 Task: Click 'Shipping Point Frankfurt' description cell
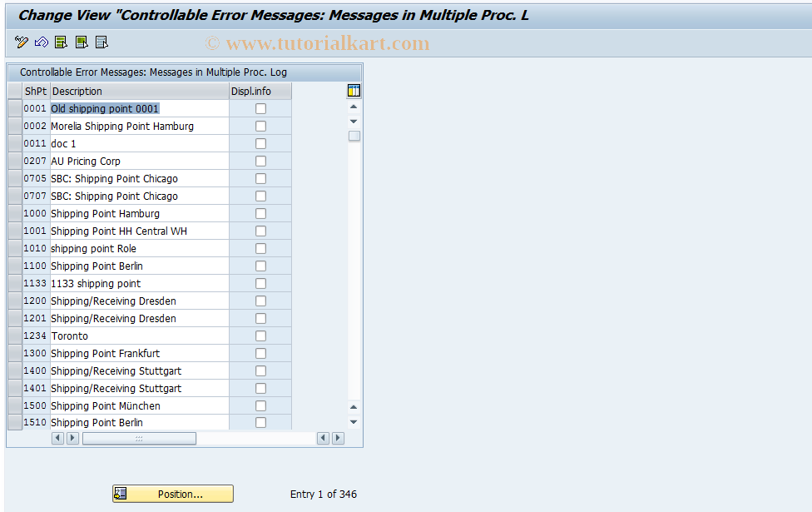(139, 354)
